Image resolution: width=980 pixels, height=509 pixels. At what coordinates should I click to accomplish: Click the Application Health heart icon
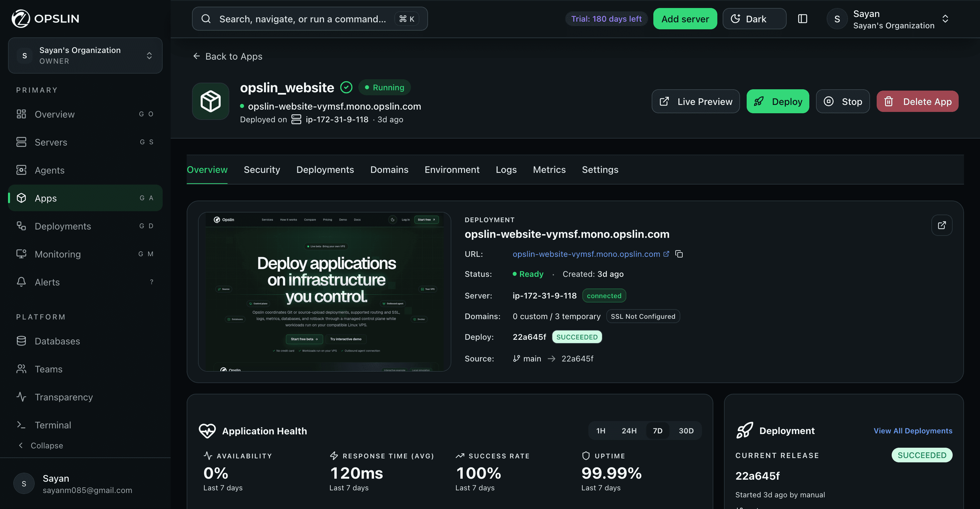(207, 431)
